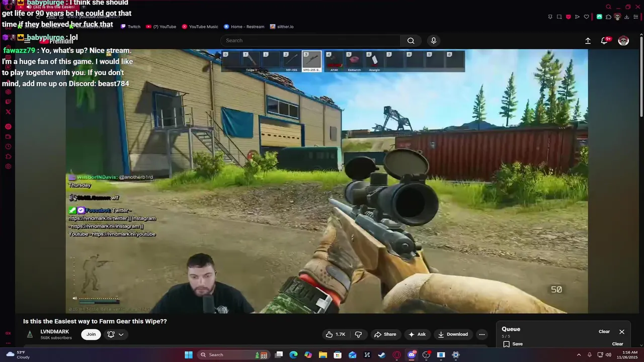Launch Microsoft Edge from the taskbar
Viewport: 644px width, 362px height.
click(x=293, y=355)
